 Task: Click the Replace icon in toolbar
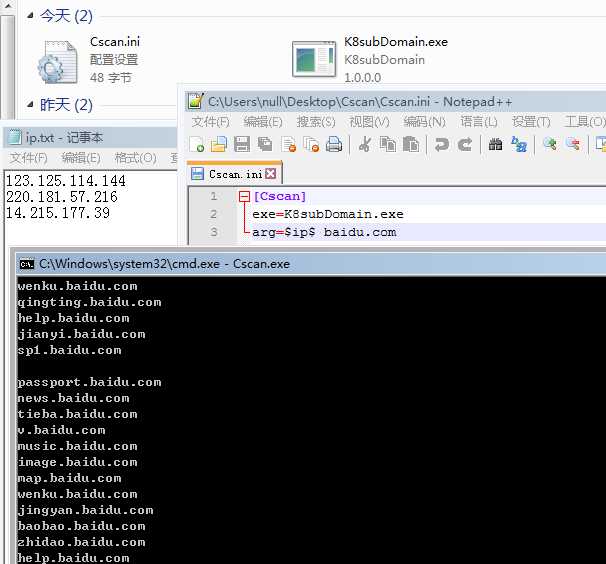click(519, 144)
